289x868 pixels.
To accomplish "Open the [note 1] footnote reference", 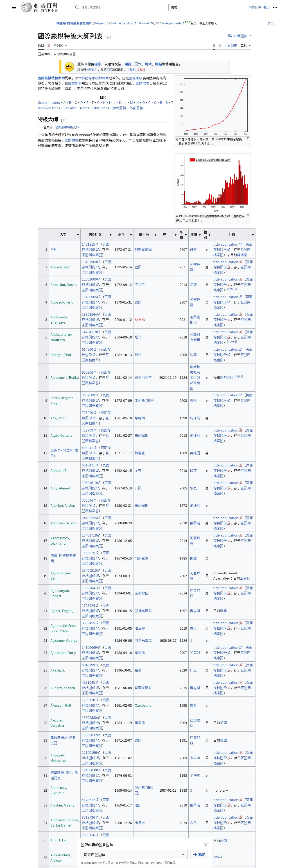I will (232, 289).
